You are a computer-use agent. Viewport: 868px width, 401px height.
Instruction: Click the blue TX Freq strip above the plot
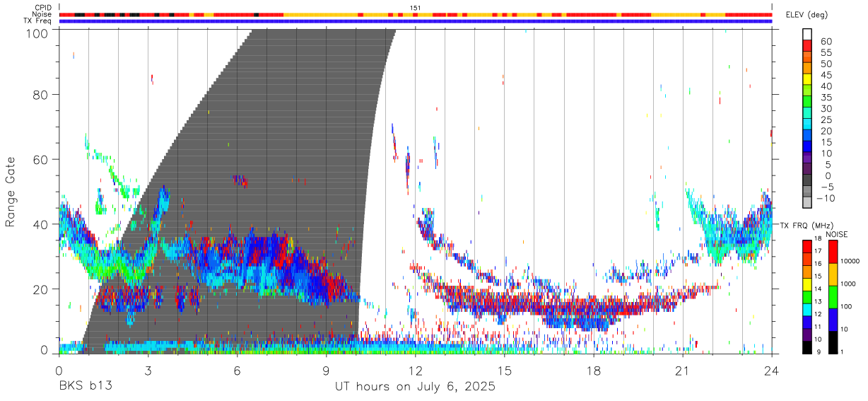pos(415,21)
